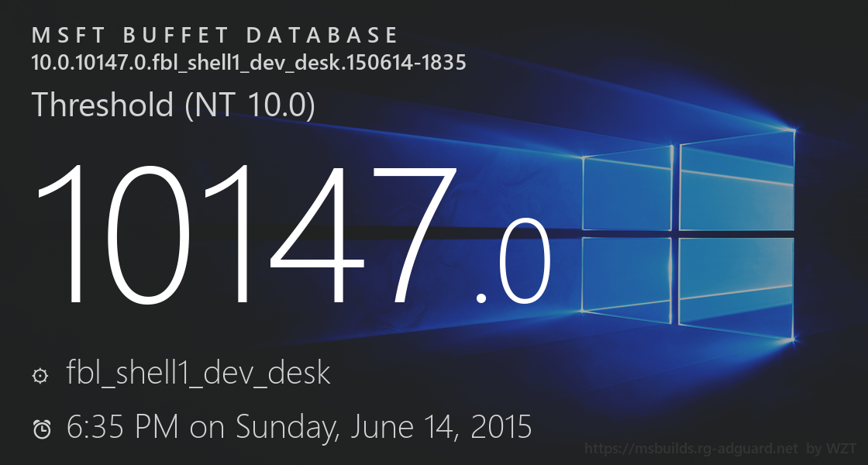Click the alarm clock icon beside the date
This screenshot has width=868, height=465.
(42, 429)
